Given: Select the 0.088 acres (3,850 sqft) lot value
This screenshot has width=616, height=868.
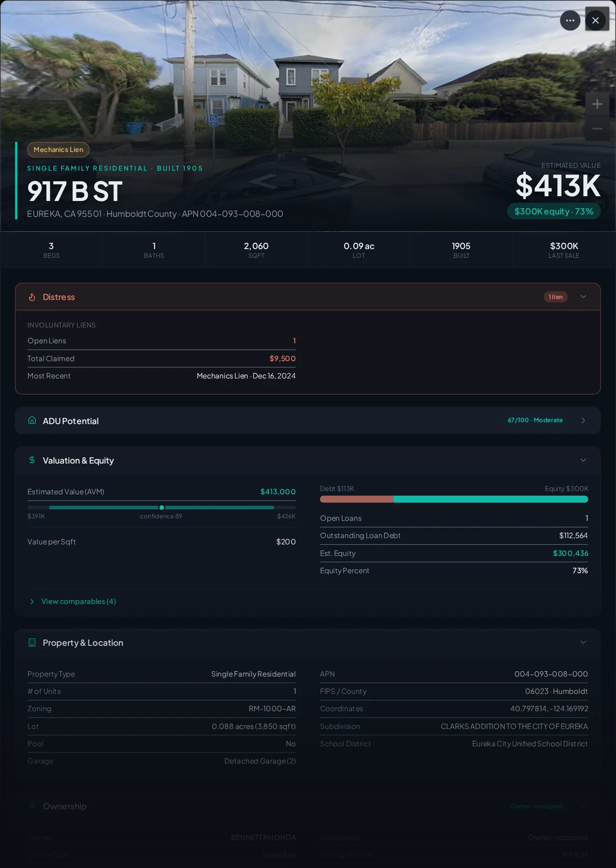Looking at the screenshot, I should (254, 726).
